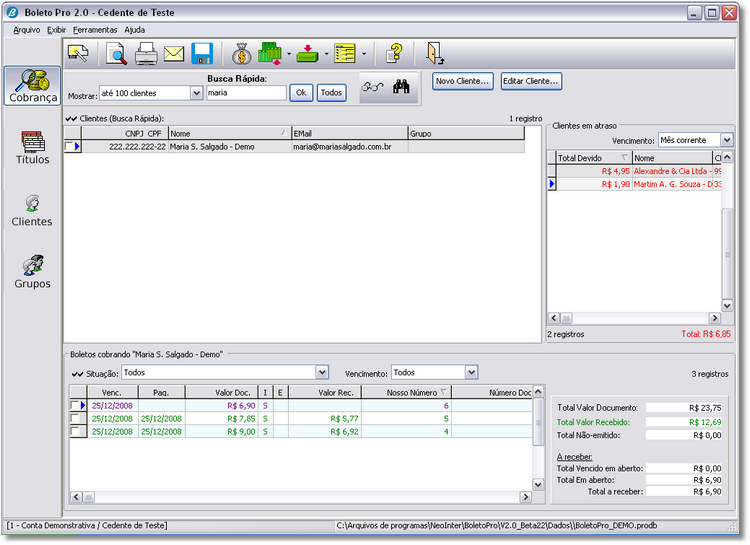Viewport: 750px width, 545px height.
Task: Click the status bar BoletoPro_DEMO.prodb path
Action: (496, 525)
